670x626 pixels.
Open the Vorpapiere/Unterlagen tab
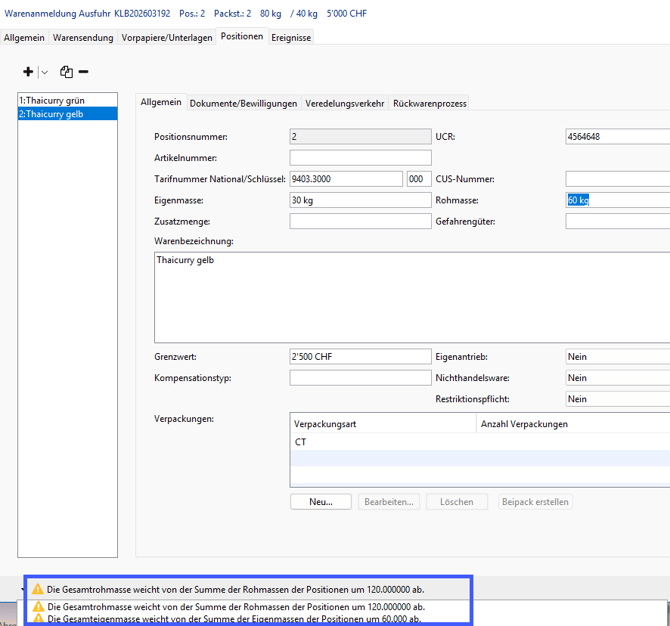point(166,37)
